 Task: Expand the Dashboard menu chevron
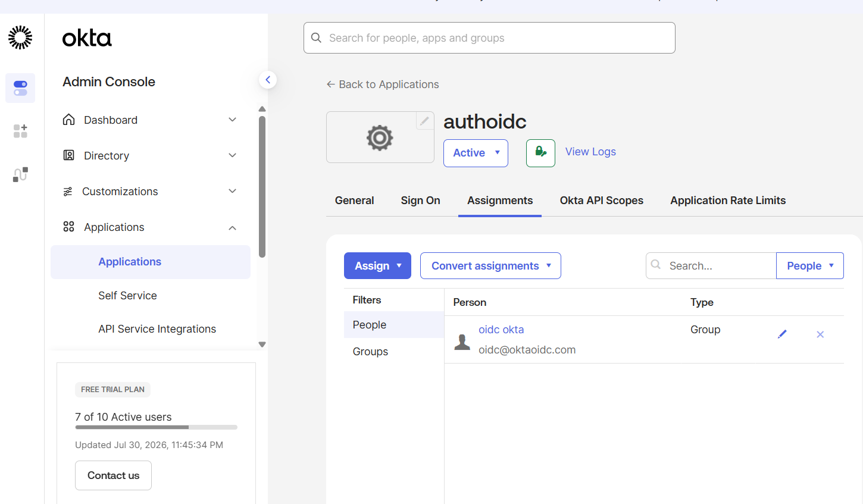(x=233, y=120)
